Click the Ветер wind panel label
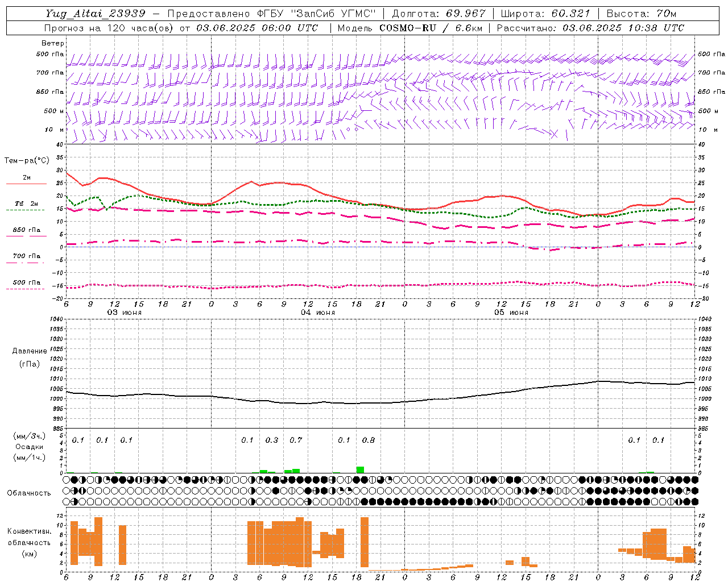 (x=53, y=43)
